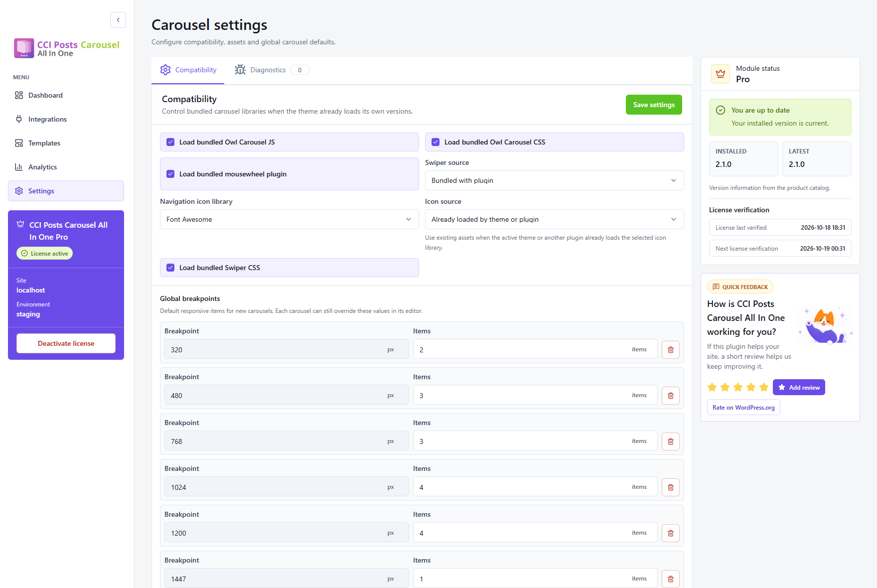
Task: Edit the items field for 480 breakpoint
Action: (x=535, y=395)
